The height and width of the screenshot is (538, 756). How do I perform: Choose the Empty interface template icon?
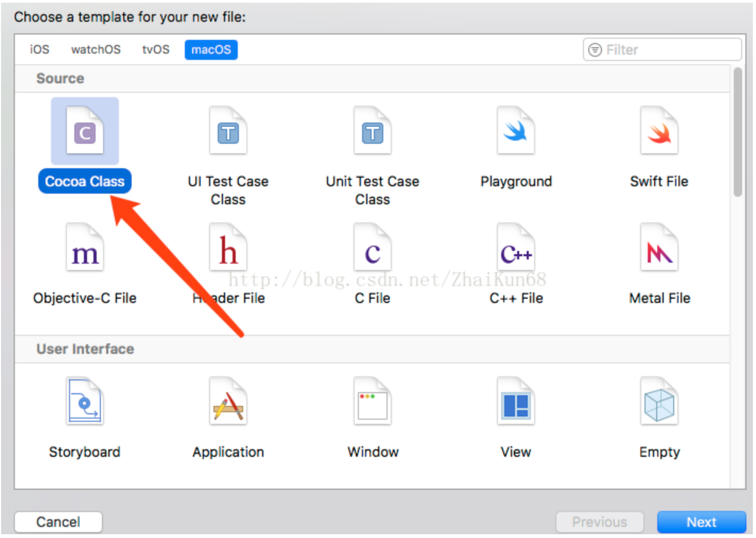(659, 401)
